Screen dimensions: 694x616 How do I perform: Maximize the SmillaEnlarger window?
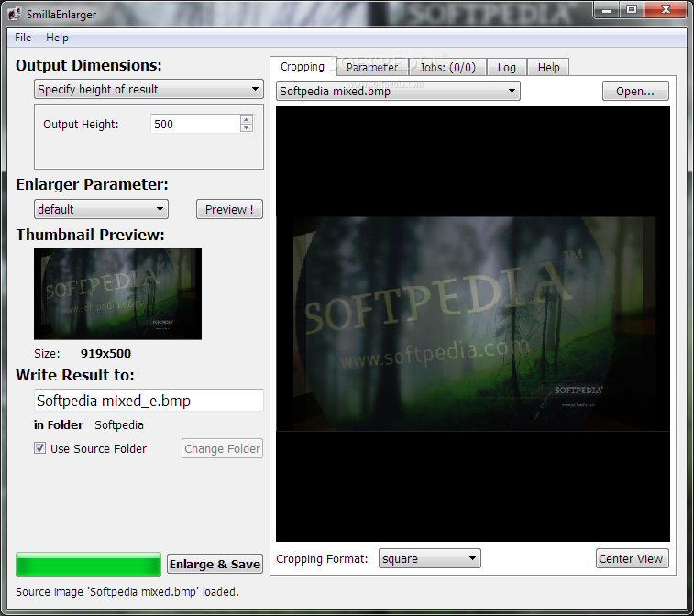(x=632, y=10)
